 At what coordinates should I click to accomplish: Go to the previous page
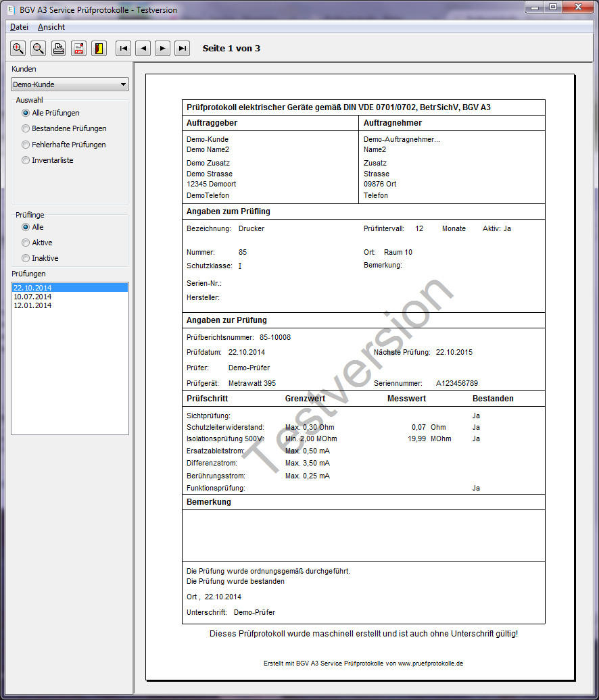(x=143, y=48)
